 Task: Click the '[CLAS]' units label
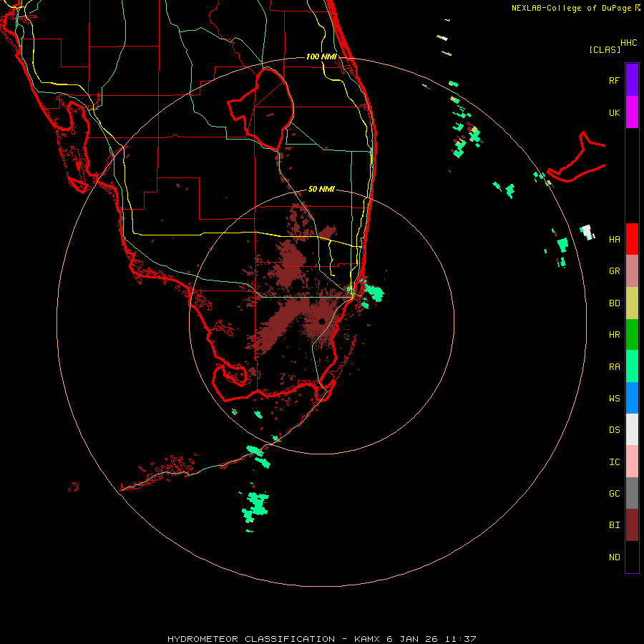pos(605,49)
